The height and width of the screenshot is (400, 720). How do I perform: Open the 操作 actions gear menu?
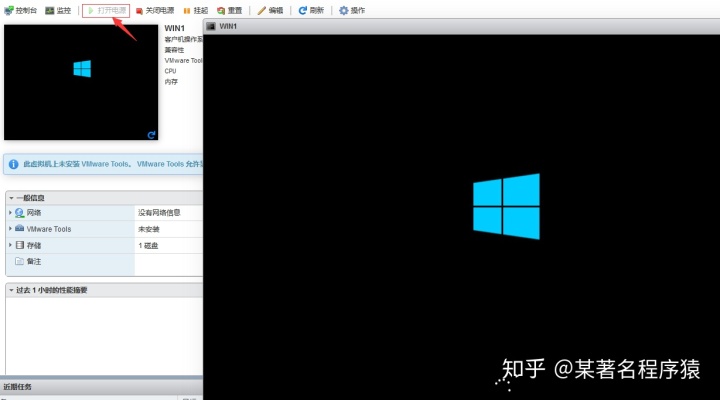pos(352,11)
